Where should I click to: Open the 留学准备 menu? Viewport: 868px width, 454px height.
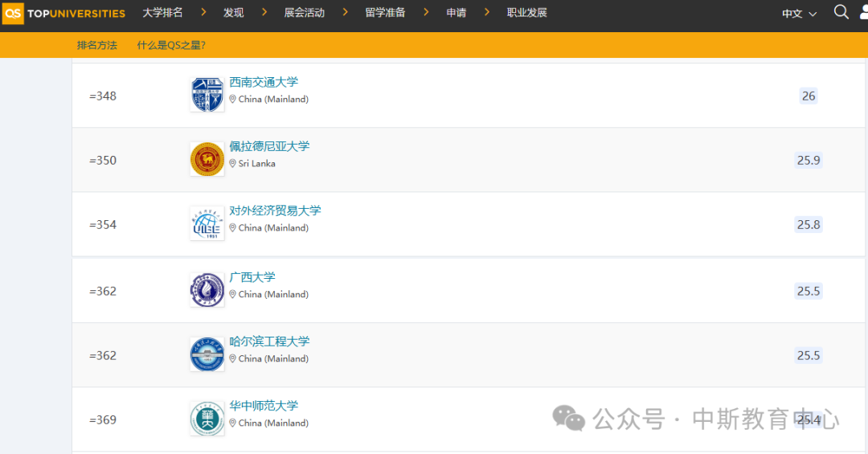[x=385, y=12]
